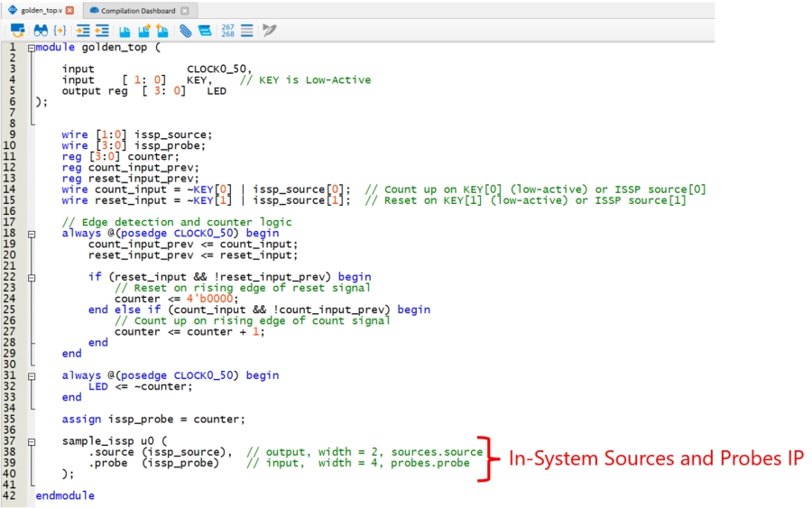Toggle line numbers with the 267/268 icon
Screen dimensions: 812x508
pyautogui.click(x=227, y=30)
